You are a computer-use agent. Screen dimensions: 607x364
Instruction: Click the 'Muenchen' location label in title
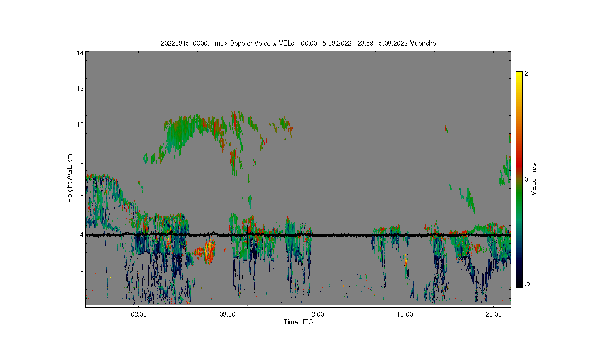[424, 43]
